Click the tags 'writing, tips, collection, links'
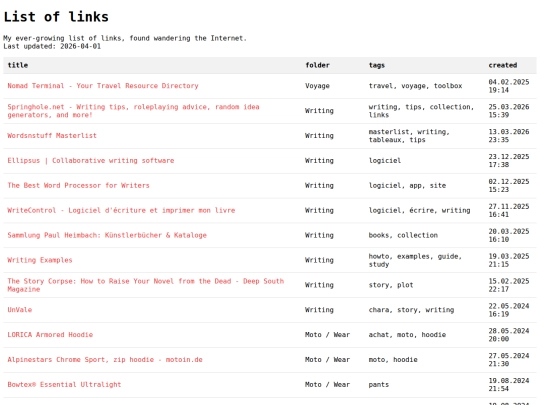 click(x=422, y=111)
